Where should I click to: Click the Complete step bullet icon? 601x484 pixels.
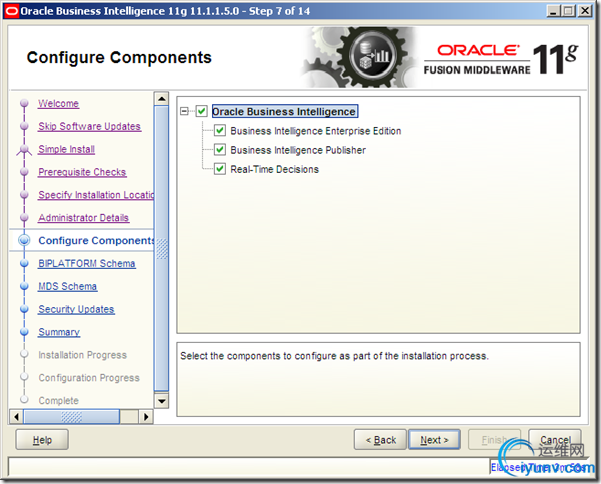tap(24, 400)
